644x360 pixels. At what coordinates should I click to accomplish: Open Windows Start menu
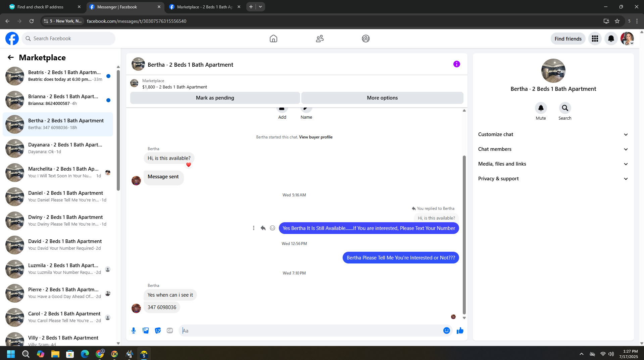pyautogui.click(x=11, y=354)
